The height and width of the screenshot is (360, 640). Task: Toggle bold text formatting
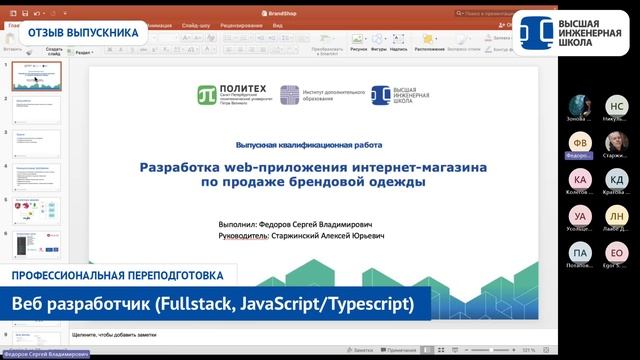click(109, 50)
